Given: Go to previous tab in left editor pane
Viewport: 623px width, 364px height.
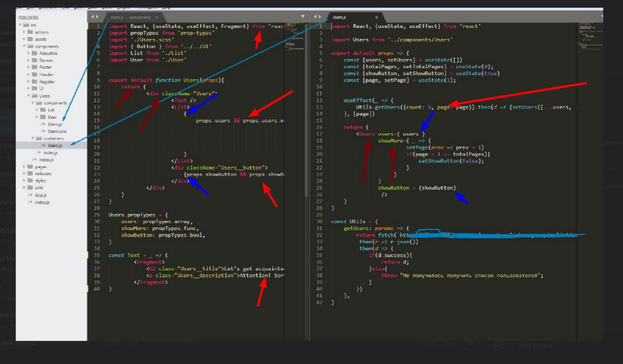Looking at the screenshot, I should (92, 17).
